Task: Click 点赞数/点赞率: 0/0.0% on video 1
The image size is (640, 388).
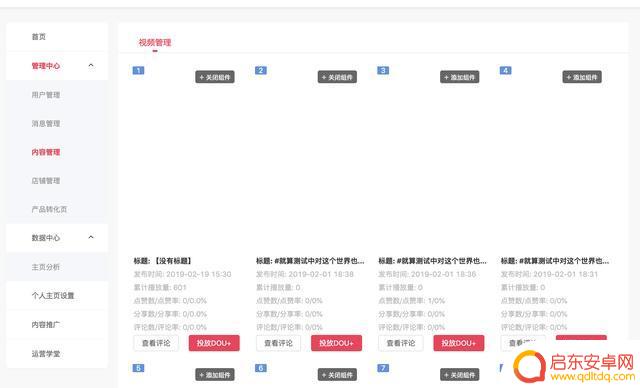Action: coord(170,301)
